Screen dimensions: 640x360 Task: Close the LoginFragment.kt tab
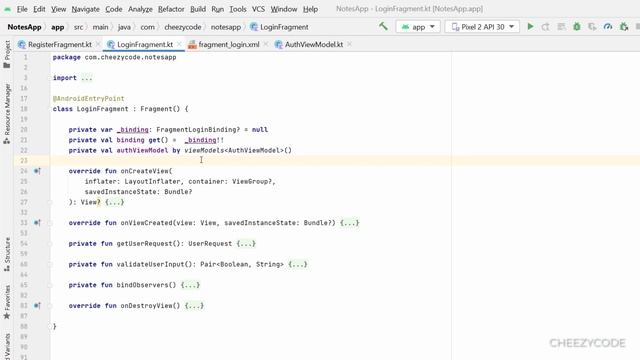(179, 44)
